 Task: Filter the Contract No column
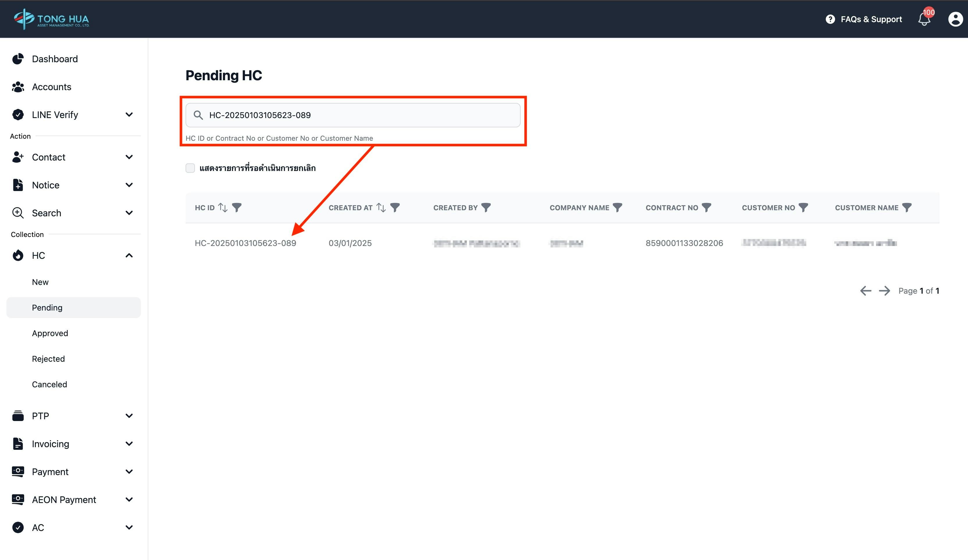(x=706, y=207)
